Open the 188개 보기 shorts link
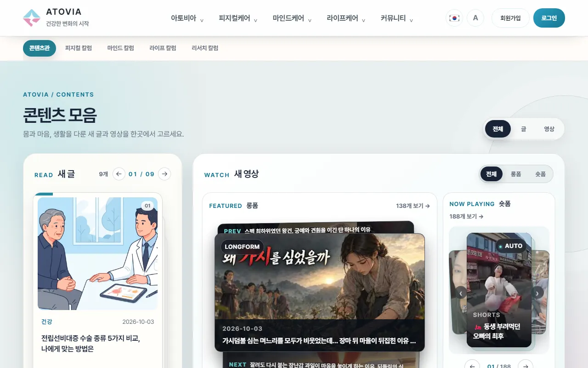 [467, 216]
